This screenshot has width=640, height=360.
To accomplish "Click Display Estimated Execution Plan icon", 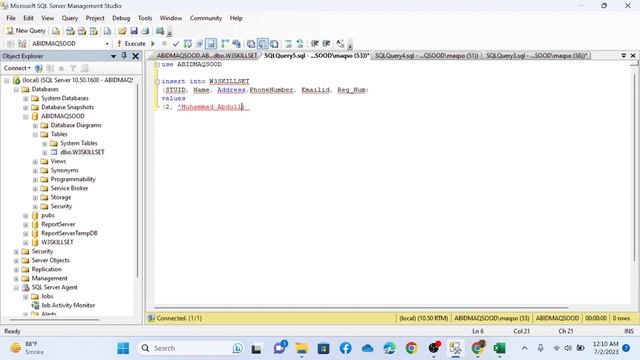I will [x=188, y=43].
